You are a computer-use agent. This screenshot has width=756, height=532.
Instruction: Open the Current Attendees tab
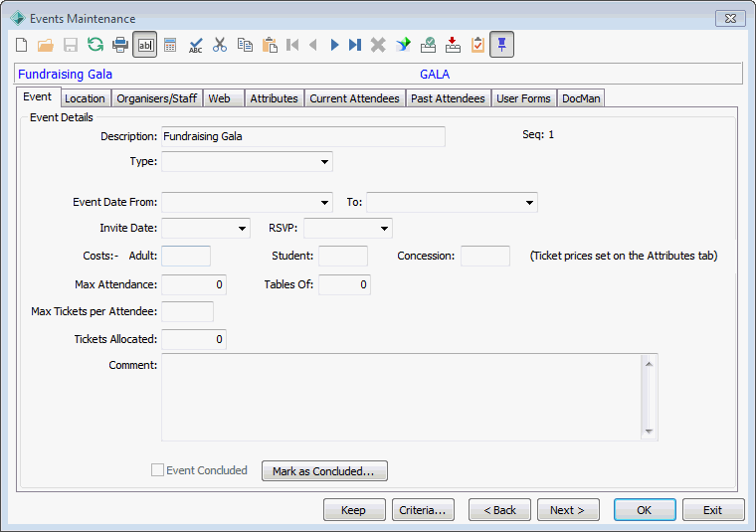tap(354, 98)
